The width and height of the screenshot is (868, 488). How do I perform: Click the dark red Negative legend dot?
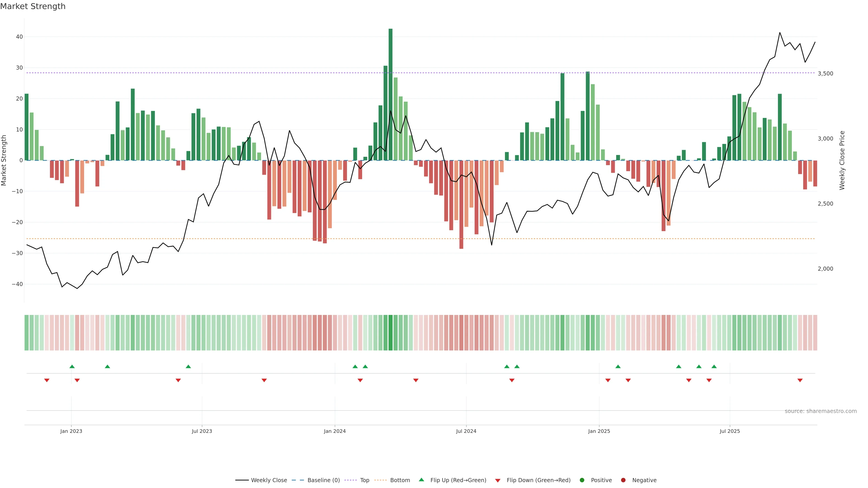click(x=623, y=480)
